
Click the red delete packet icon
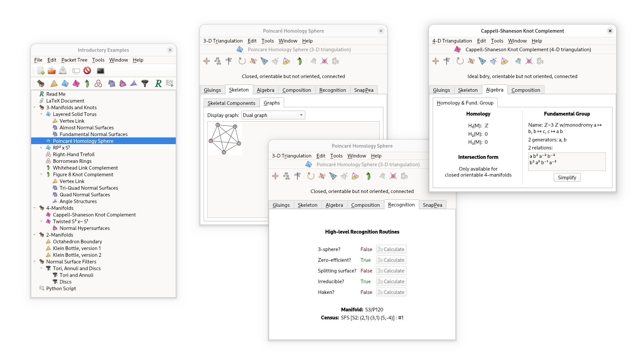(x=87, y=71)
